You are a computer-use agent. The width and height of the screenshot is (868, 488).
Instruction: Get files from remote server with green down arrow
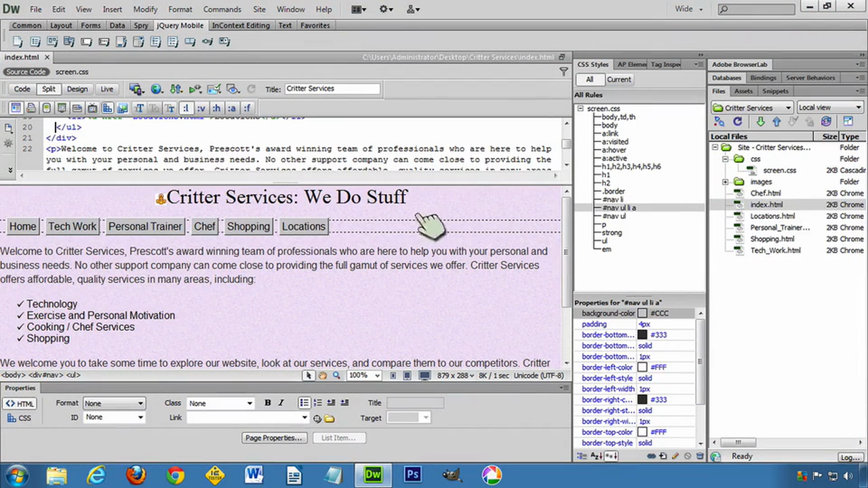coord(761,121)
